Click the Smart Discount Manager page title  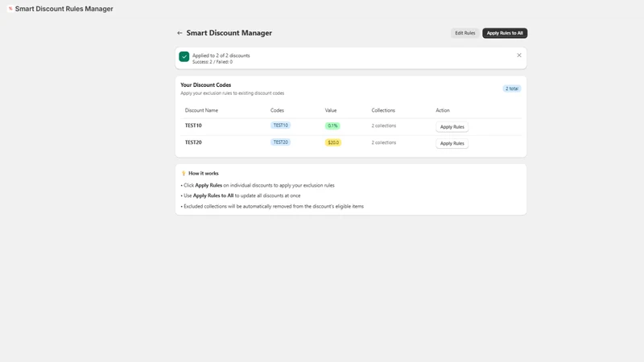(x=229, y=33)
